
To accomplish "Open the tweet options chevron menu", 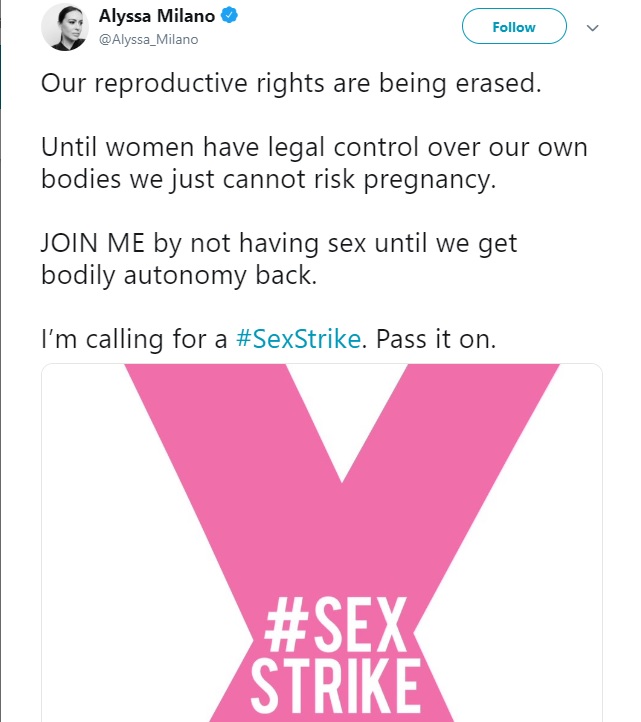I will coord(593,28).
